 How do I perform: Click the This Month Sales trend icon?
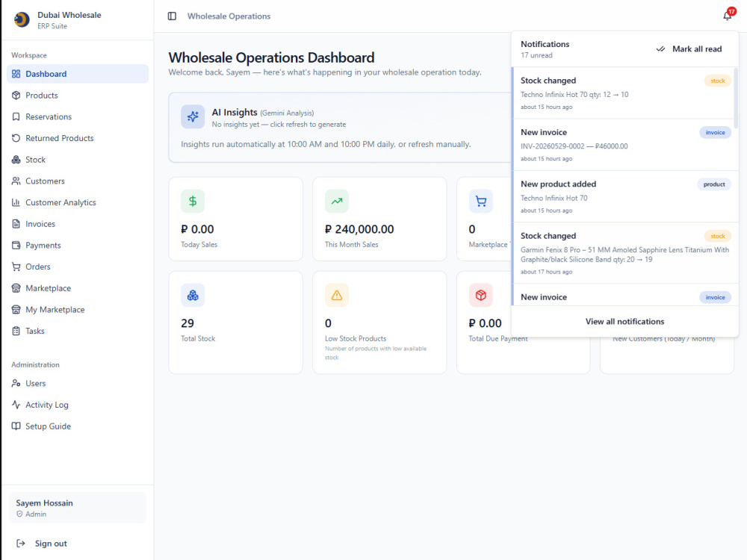(x=337, y=201)
